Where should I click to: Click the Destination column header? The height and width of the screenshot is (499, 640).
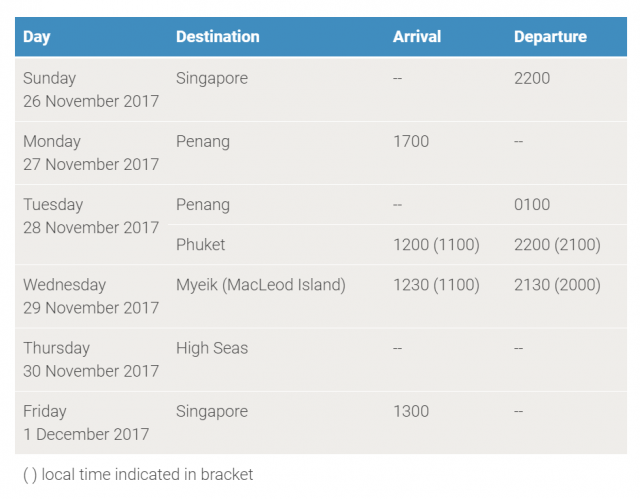(217, 37)
